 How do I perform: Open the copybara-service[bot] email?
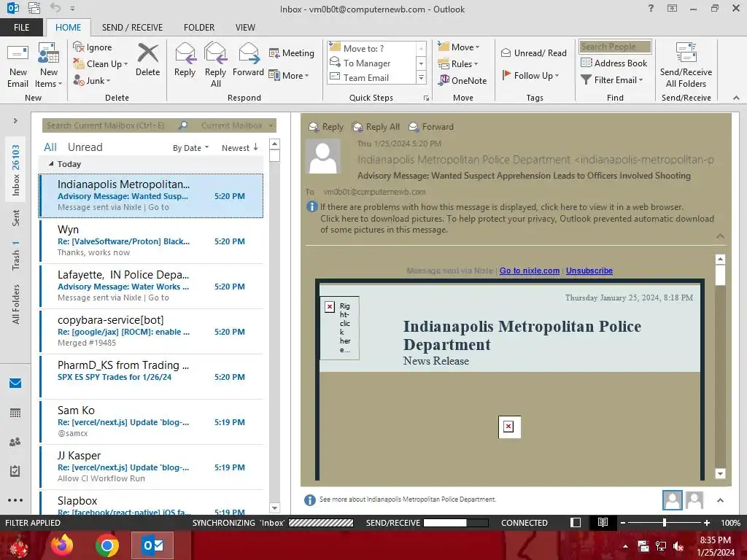click(x=152, y=331)
